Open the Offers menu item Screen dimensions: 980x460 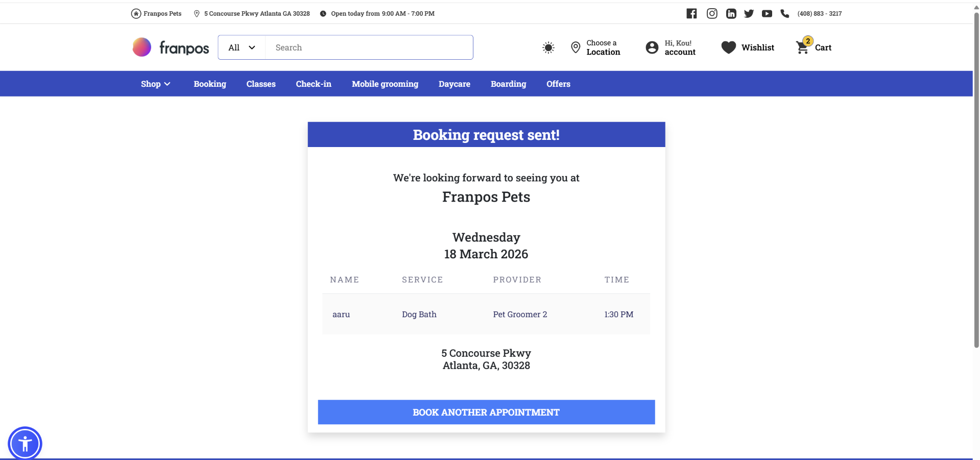coord(558,84)
